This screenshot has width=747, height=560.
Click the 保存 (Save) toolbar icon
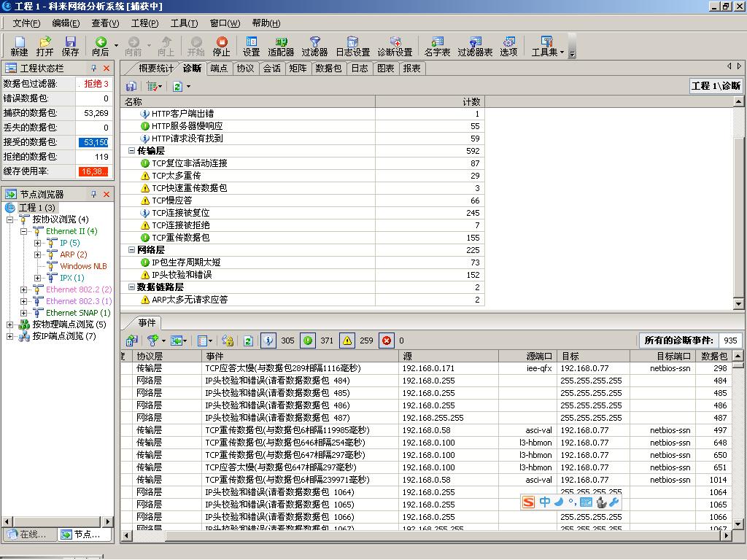pyautogui.click(x=70, y=46)
